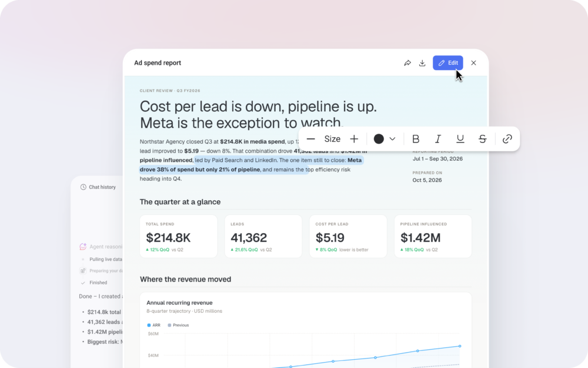Decrease text size with the minus icon
This screenshot has width=588, height=368.
tap(310, 139)
